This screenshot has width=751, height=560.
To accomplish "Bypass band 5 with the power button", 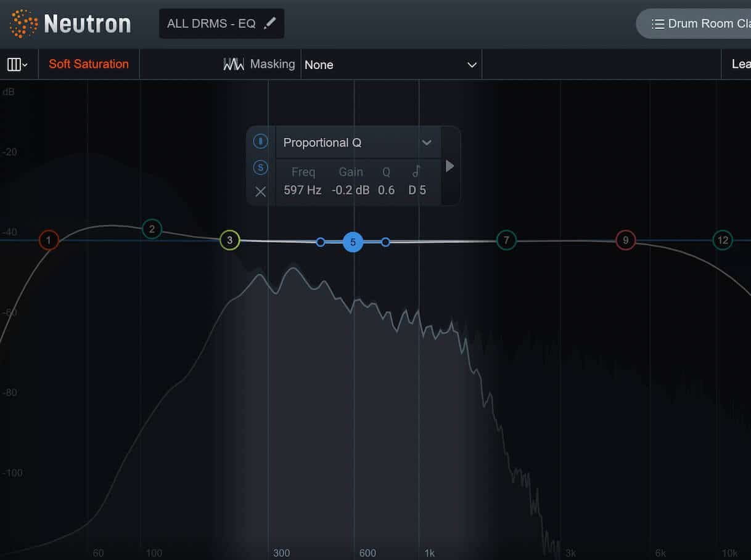I will [x=261, y=142].
